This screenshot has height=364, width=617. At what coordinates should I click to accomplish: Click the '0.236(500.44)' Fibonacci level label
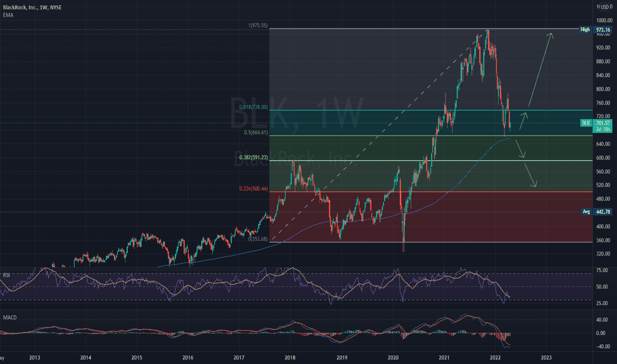point(254,189)
